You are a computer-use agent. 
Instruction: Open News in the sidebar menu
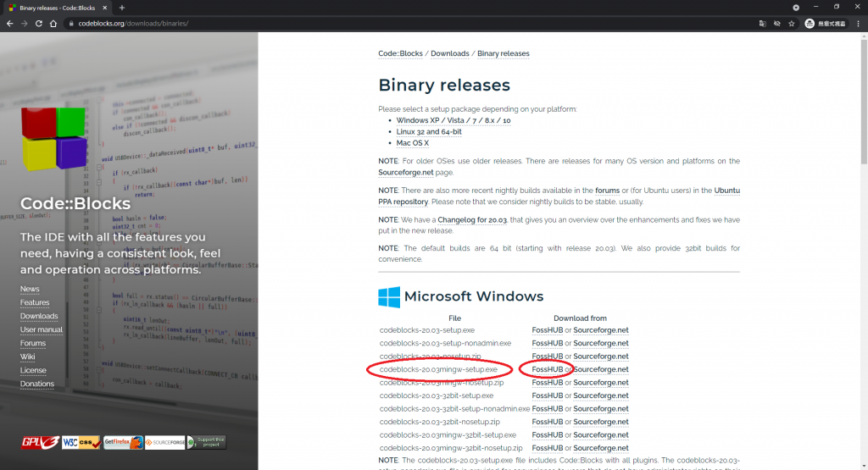coord(30,289)
